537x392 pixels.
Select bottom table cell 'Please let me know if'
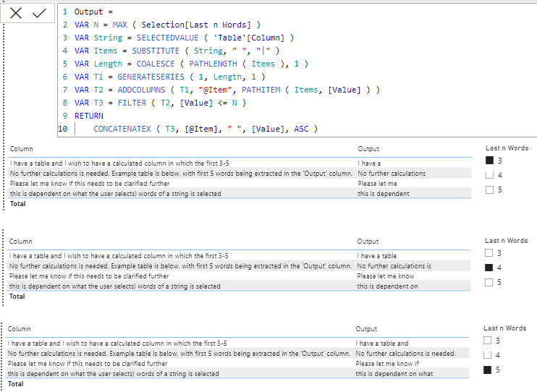(x=387, y=364)
